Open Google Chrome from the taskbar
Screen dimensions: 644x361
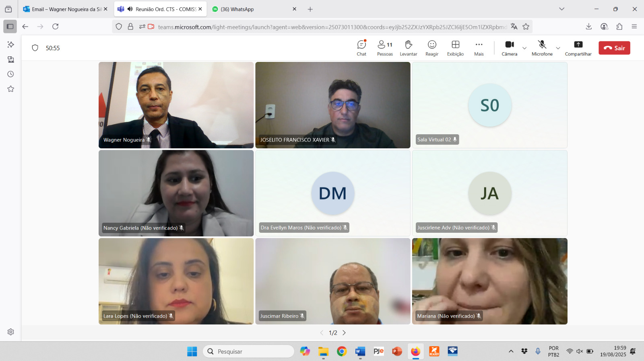pyautogui.click(x=342, y=351)
